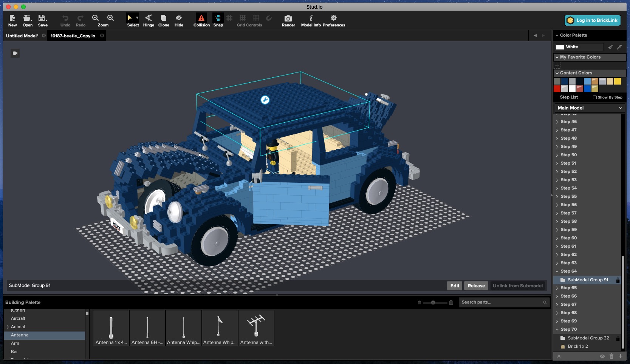The image size is (630, 364).
Task: Activate the Clone tool
Action: click(x=163, y=20)
